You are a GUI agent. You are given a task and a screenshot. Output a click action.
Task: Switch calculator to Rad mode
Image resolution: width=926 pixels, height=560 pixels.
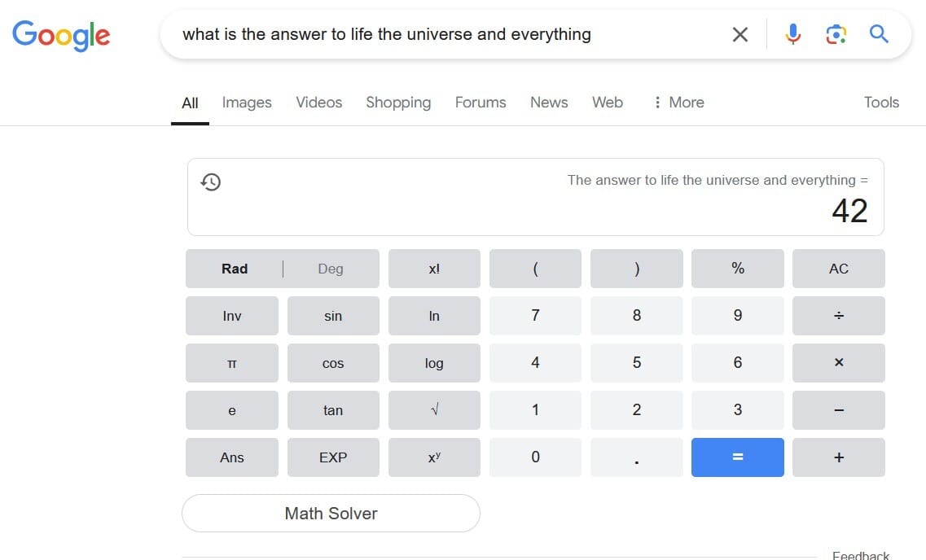click(235, 269)
